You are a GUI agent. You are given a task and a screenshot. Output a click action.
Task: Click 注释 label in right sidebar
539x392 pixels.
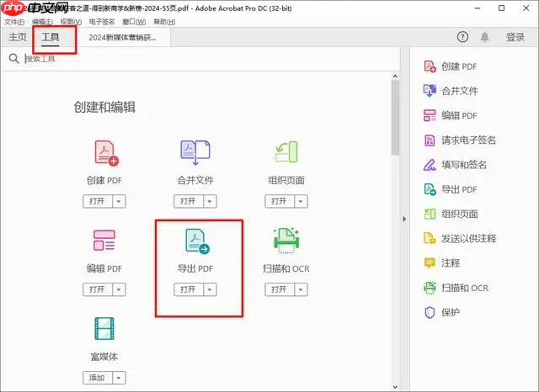[x=451, y=263]
